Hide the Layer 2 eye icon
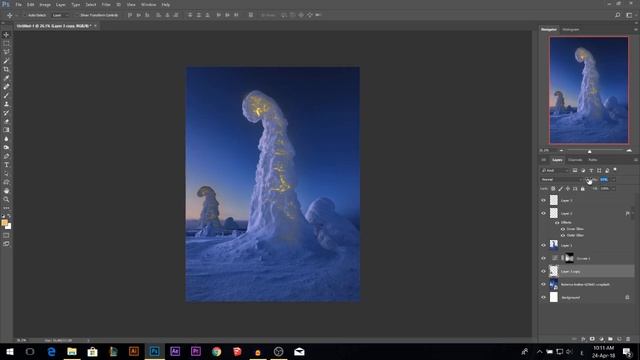640x360 pixels. tap(543, 213)
